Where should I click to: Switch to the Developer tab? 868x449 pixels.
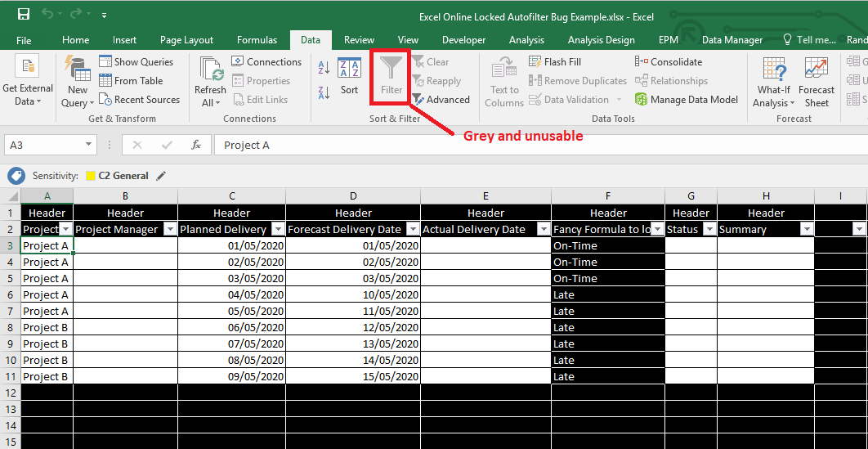click(x=464, y=40)
